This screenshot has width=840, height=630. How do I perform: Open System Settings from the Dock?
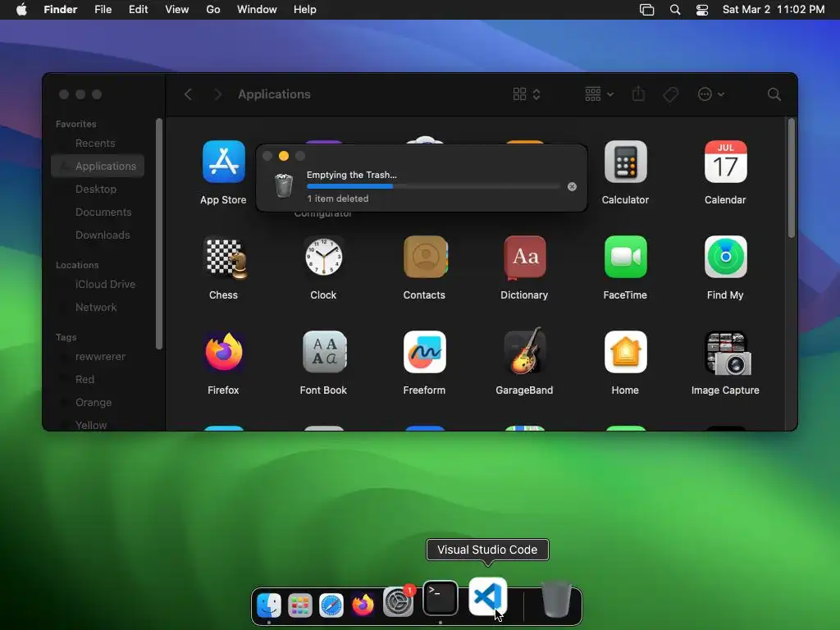(398, 603)
